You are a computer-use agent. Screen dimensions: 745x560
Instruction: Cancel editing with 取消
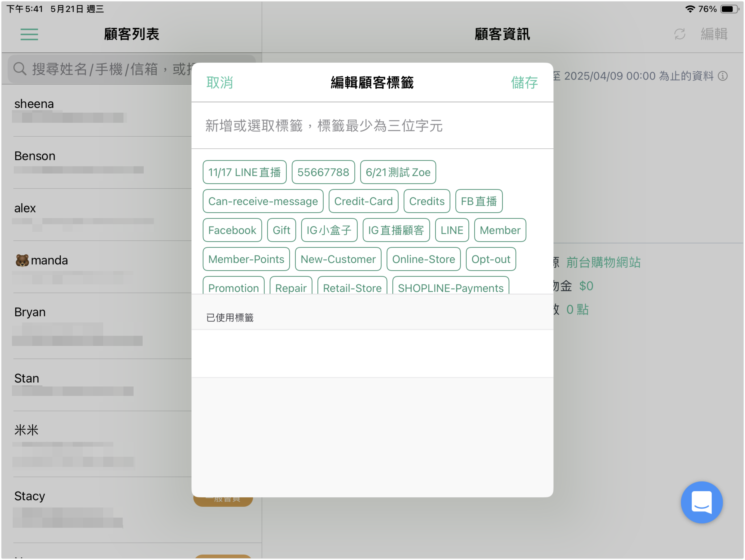tap(220, 83)
